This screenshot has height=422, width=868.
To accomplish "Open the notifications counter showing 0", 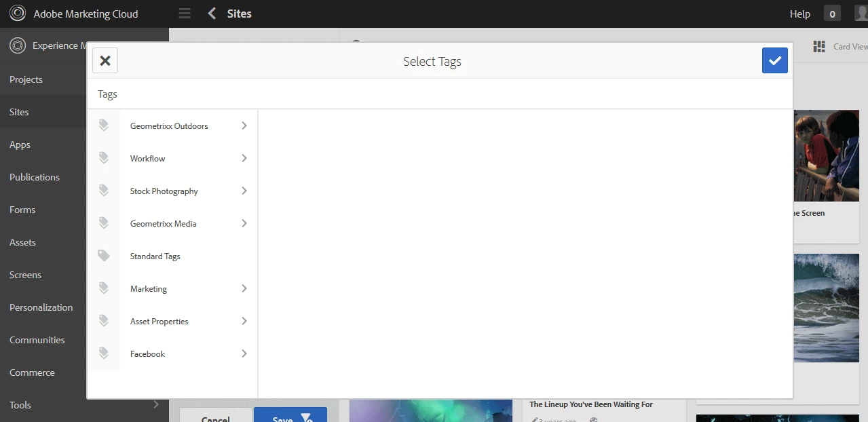I will pyautogui.click(x=832, y=14).
